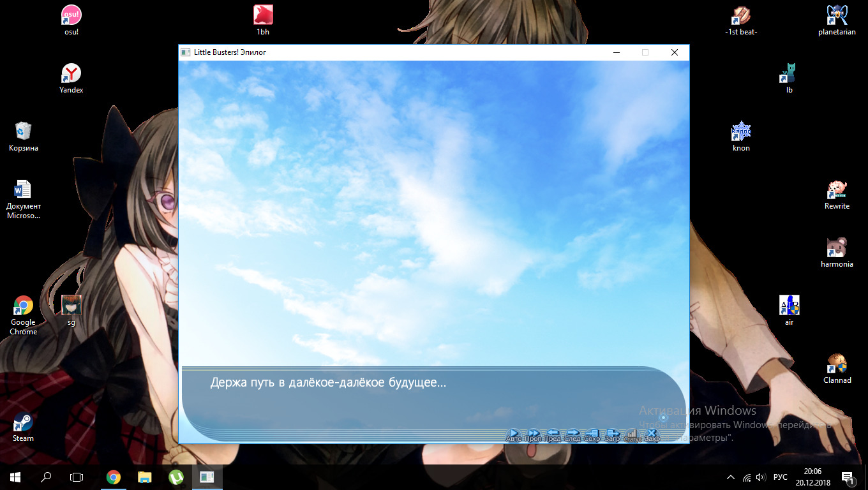Open the volume control in the tray
The width and height of the screenshot is (868, 490).
[760, 477]
